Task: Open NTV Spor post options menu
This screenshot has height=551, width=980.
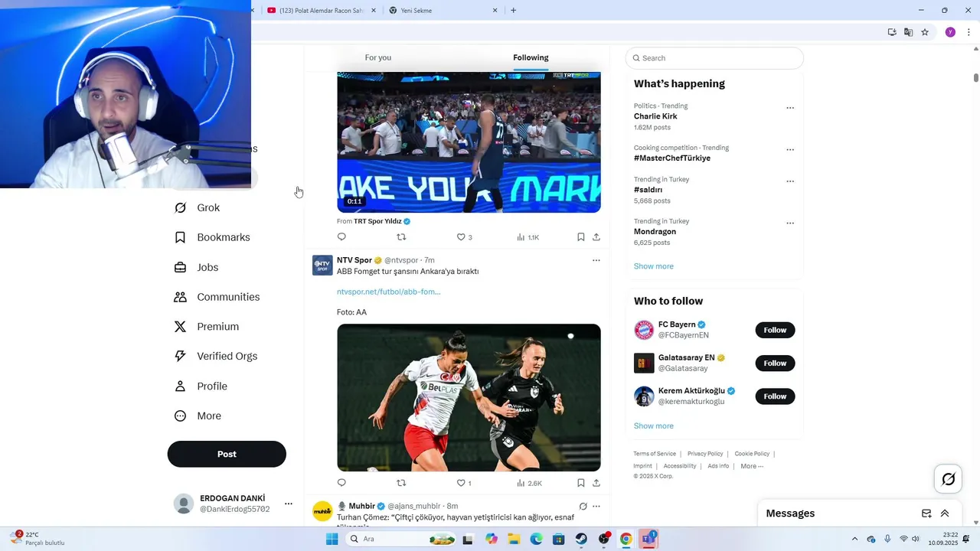Action: [596, 260]
